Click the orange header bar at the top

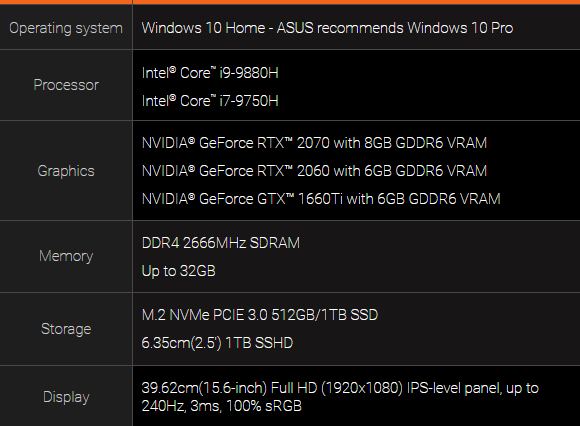290,2
